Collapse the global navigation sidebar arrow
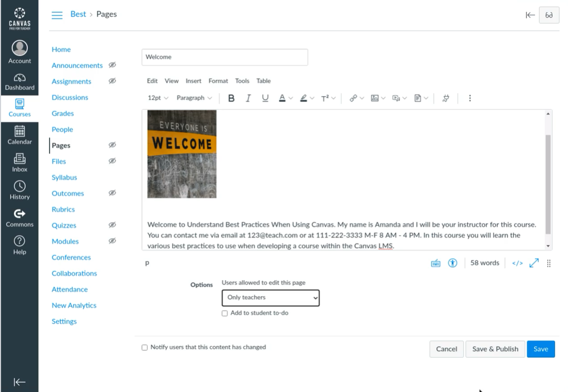This screenshot has width=568, height=392. click(20, 382)
